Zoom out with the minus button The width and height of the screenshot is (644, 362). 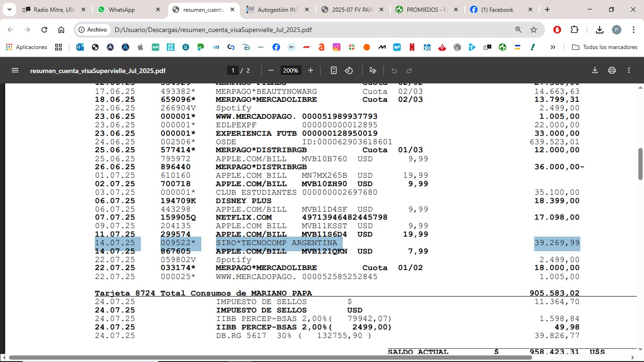[271, 70]
